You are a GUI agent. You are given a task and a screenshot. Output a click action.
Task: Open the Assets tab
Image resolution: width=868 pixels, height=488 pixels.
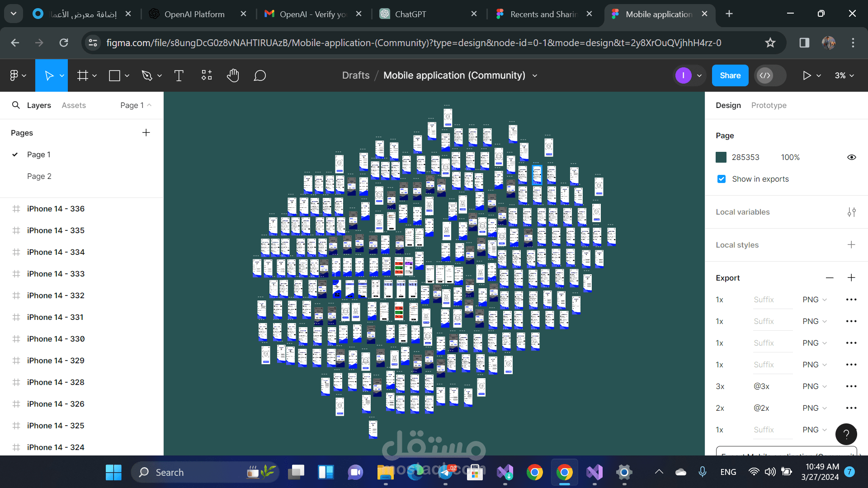[x=74, y=105]
